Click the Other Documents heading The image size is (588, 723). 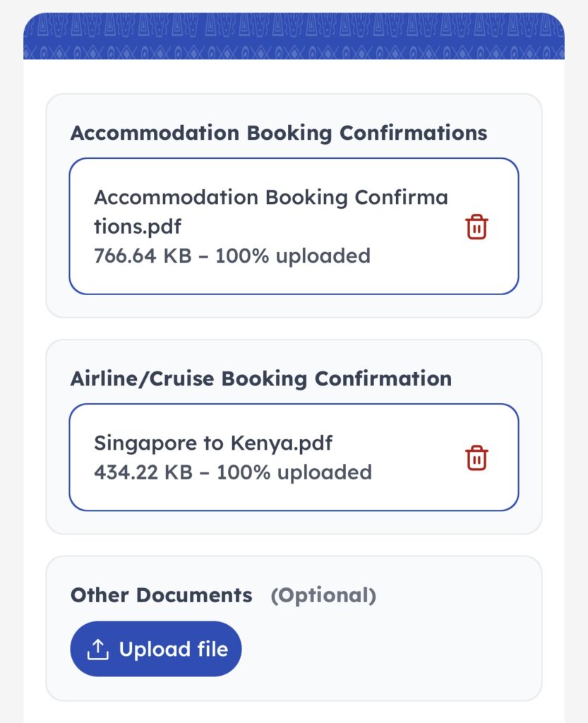point(161,595)
